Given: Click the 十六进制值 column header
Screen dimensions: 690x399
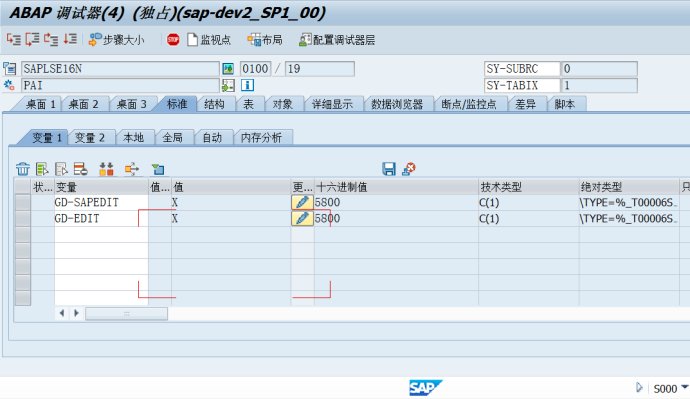Looking at the screenshot, I should 396,187.
